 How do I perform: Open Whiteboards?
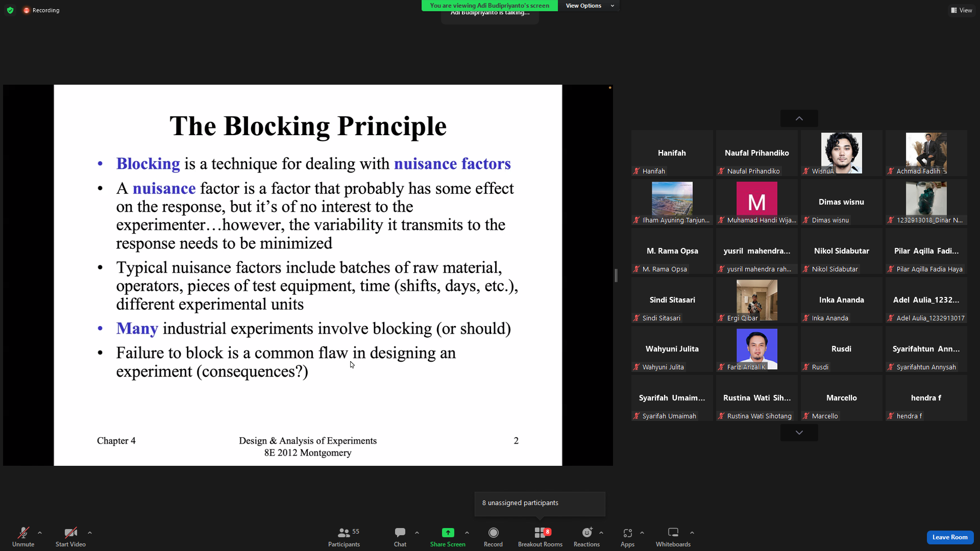[x=673, y=537]
